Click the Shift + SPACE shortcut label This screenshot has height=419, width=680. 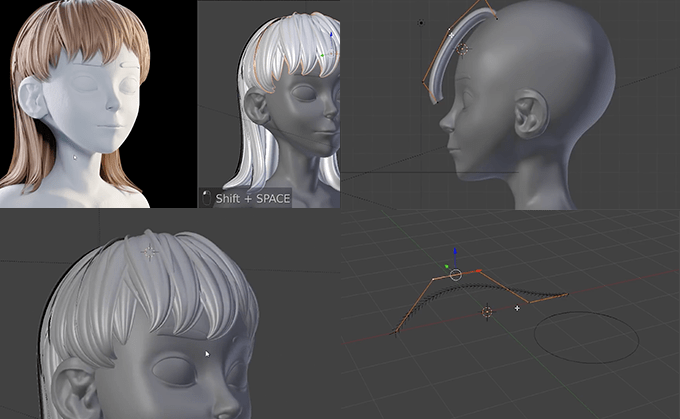tap(253, 199)
